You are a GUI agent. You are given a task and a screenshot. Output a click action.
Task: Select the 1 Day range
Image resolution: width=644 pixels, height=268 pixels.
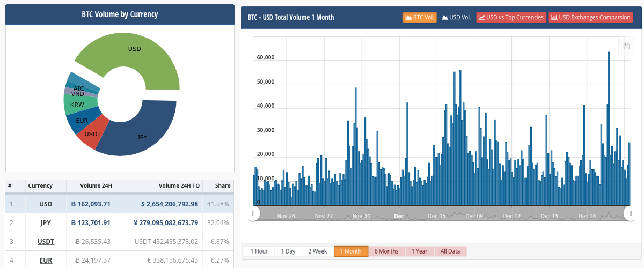pyautogui.click(x=288, y=251)
